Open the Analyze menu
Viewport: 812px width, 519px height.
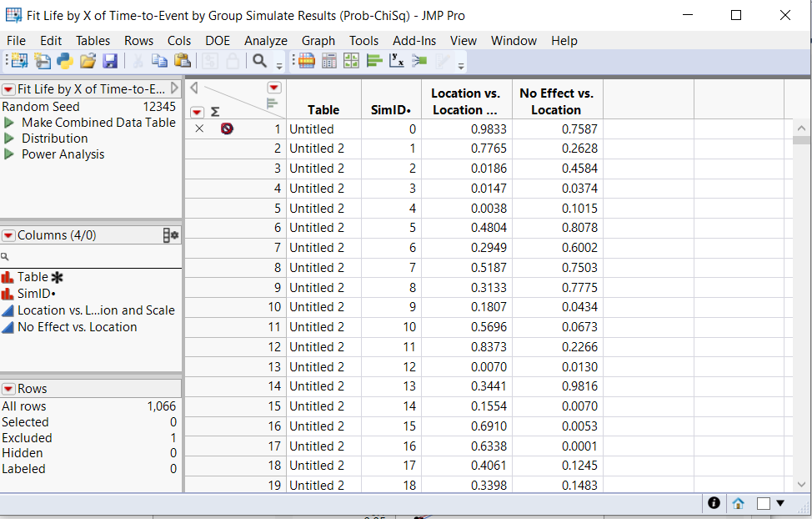(x=265, y=40)
